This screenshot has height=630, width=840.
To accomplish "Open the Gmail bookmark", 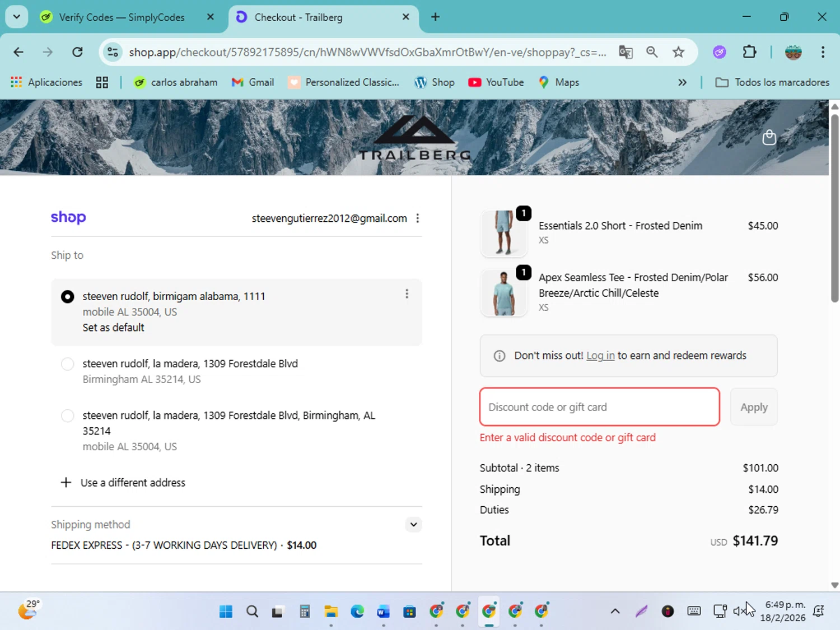I will pyautogui.click(x=253, y=82).
